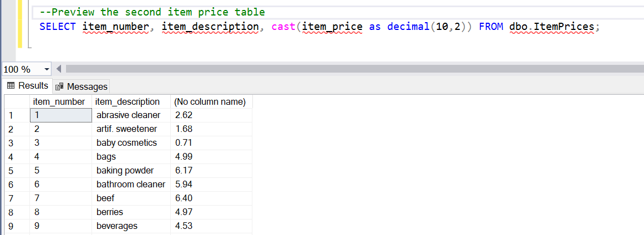Click dbo.ItemPrices in the query editor
Screen dimensions: 644x235
[x=551, y=27]
